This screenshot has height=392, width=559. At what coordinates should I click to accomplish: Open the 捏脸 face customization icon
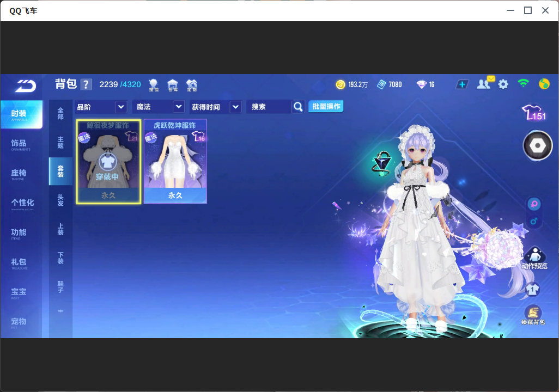point(154,85)
